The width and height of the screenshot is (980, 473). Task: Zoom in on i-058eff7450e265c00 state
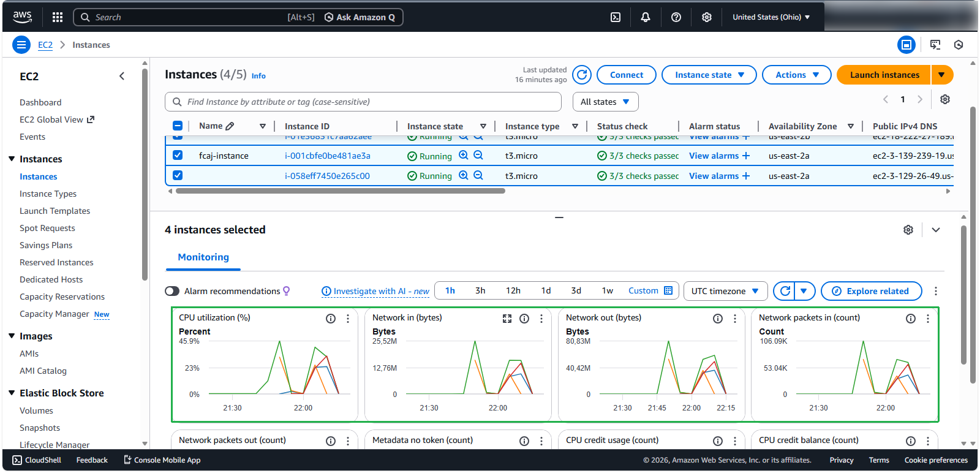pos(464,175)
